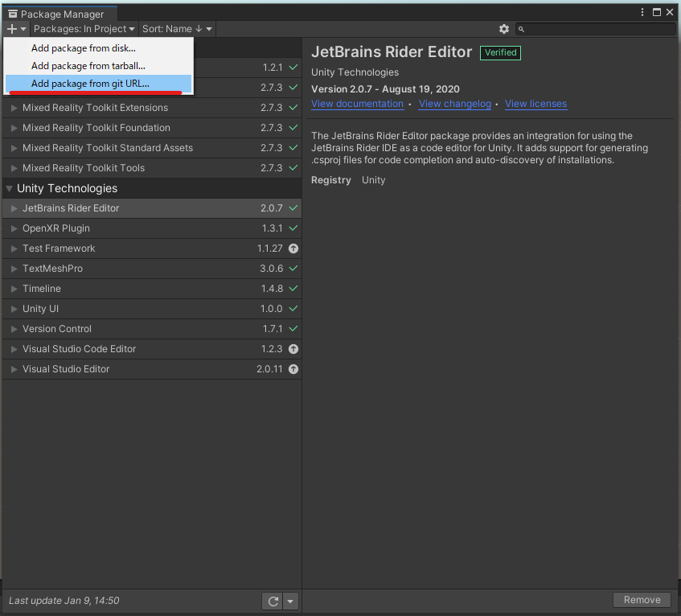
Task: Focus the package search field
Action: 596,29
